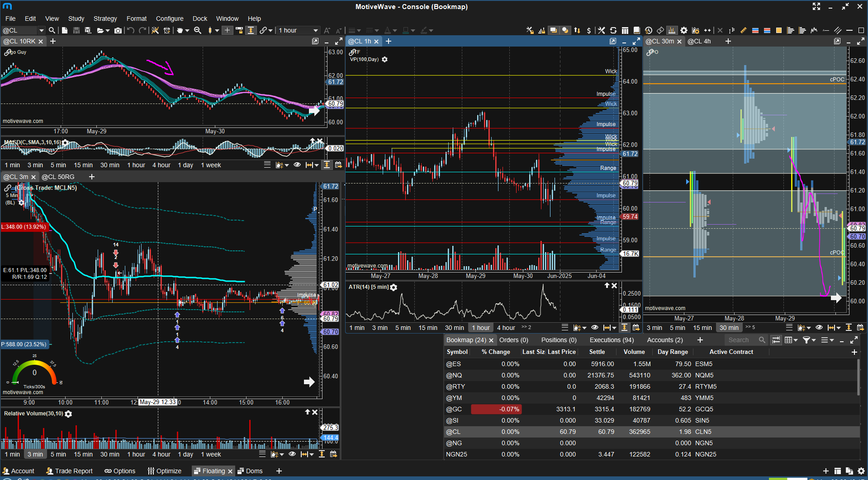Select the @GC row in watchlist
The width and height of the screenshot is (868, 480).
click(x=651, y=409)
